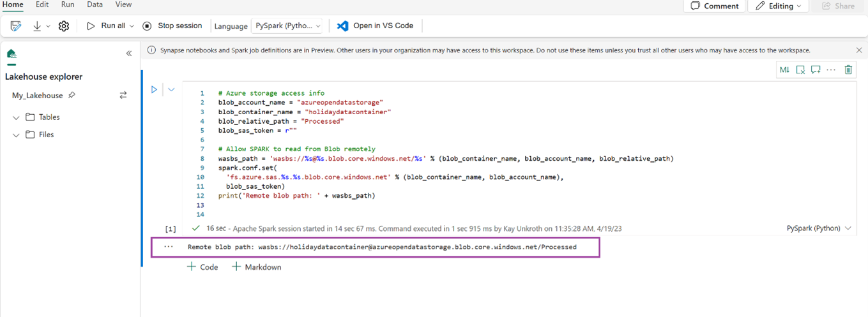Open the notebook settings gear
Image resolution: width=868 pixels, height=317 pixels.
coord(64,26)
